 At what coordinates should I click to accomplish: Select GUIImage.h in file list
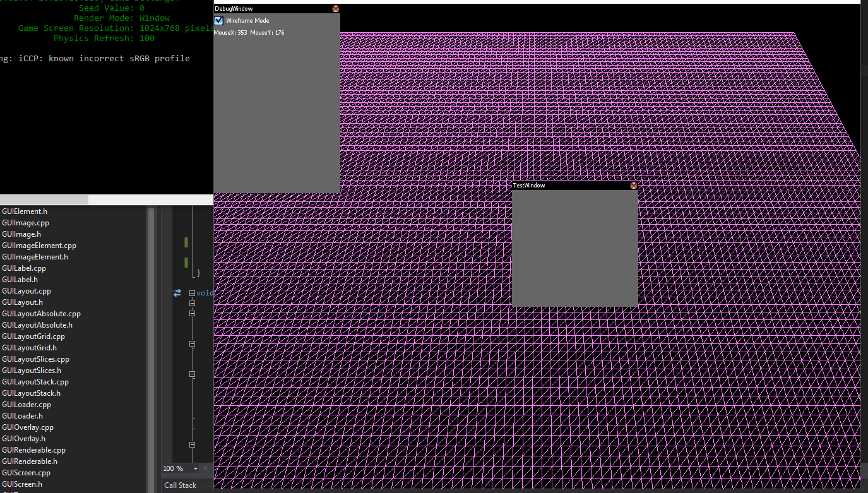click(21, 234)
